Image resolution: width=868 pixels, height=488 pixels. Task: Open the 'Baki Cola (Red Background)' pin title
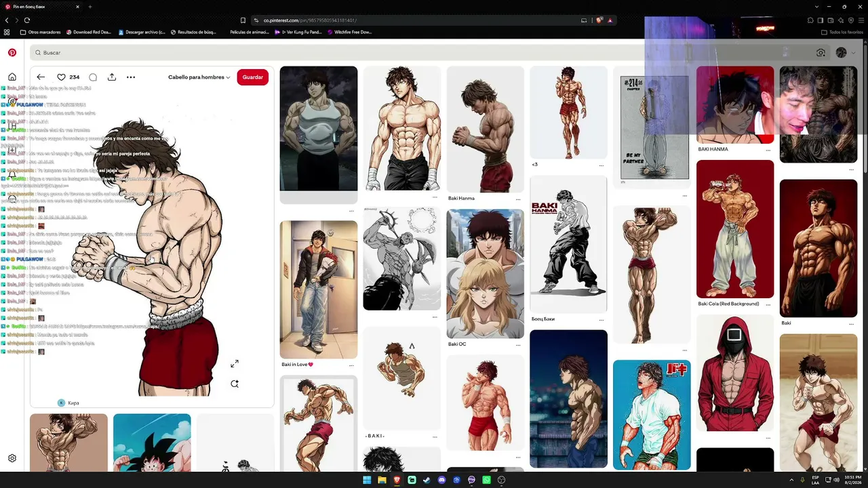[728, 304]
